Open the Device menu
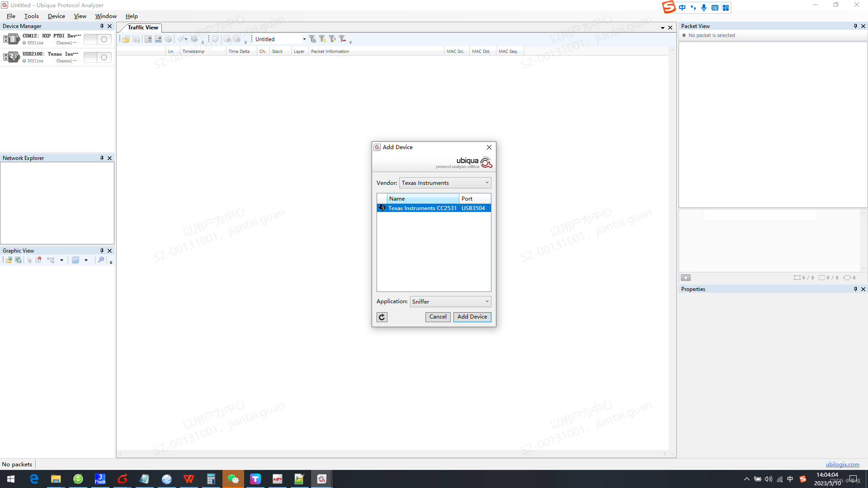Screen dimensions: 868x488 pos(57,16)
